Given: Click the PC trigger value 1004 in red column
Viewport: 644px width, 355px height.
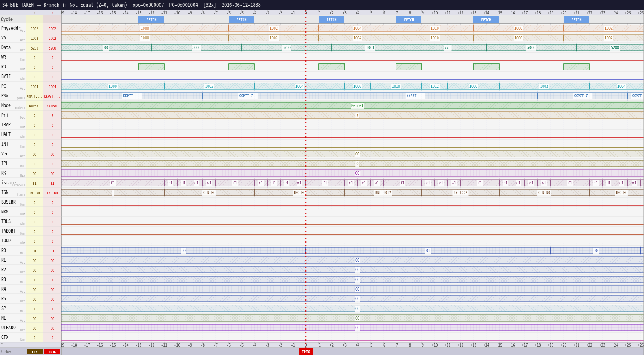Looking at the screenshot, I should (52, 87).
